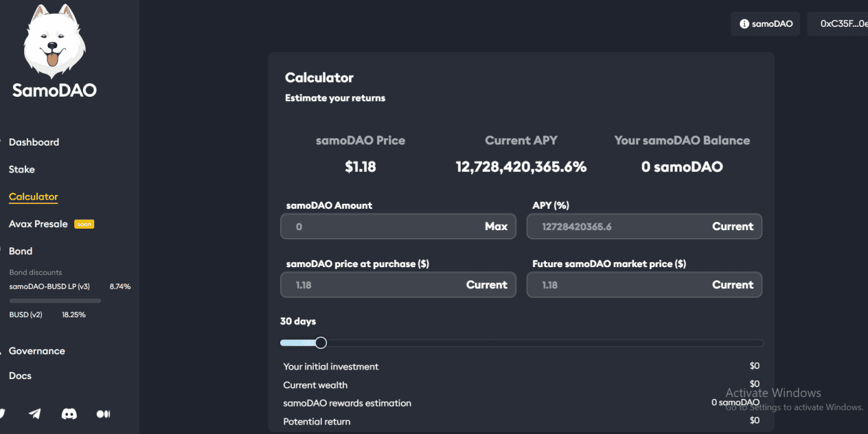Click the $1.18 samoDAO price value
The image size is (868, 434).
click(361, 167)
